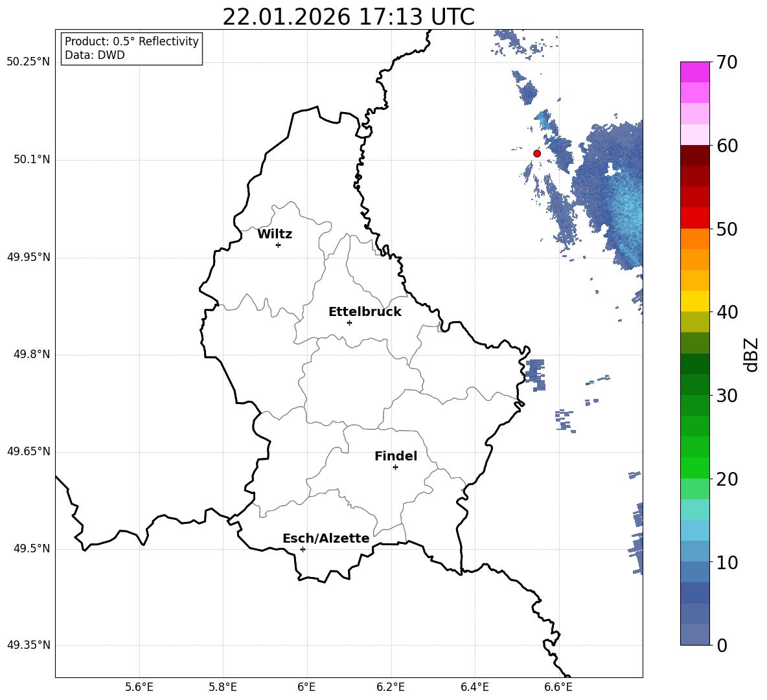This screenshot has width=767, height=700.
Task: Click the Wiltz label
Action: 275,234
